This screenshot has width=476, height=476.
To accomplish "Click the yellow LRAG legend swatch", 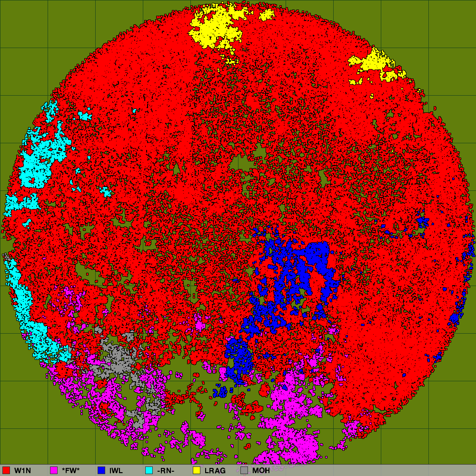I will pyautogui.click(x=197, y=470).
